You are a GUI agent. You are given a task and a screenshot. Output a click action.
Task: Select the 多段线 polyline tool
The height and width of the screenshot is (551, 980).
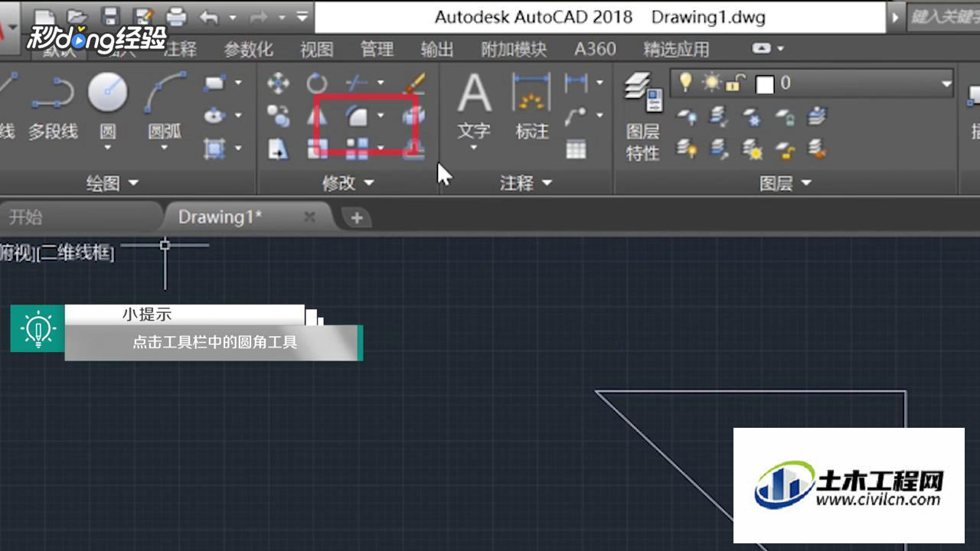pos(53,107)
